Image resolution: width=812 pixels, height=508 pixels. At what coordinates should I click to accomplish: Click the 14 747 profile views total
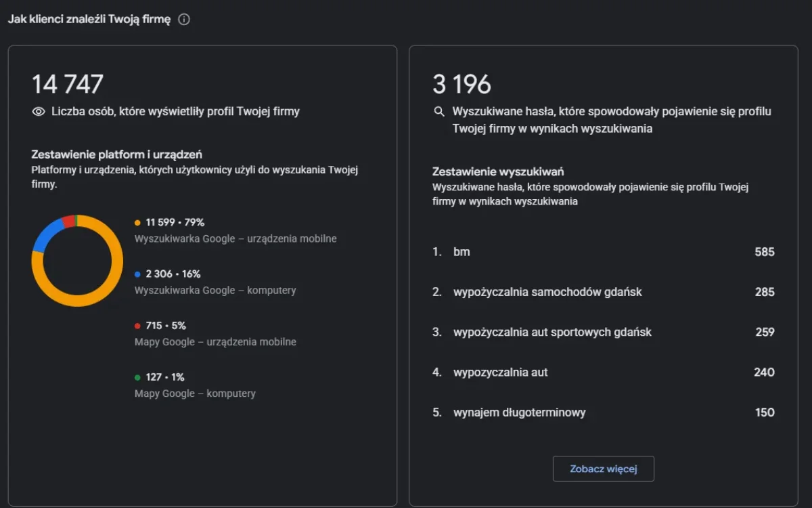pos(68,85)
